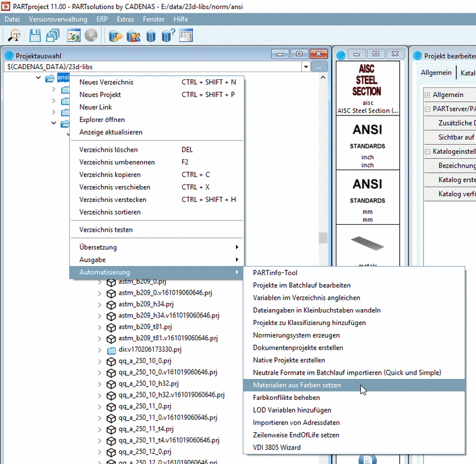Expand the Allgemein section plus box
The image size is (476, 464).
tap(427, 95)
